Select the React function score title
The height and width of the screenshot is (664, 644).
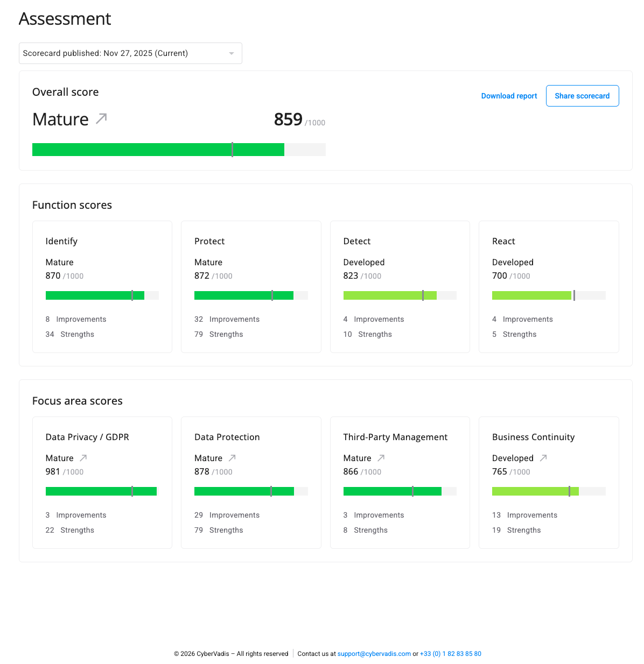tap(503, 241)
